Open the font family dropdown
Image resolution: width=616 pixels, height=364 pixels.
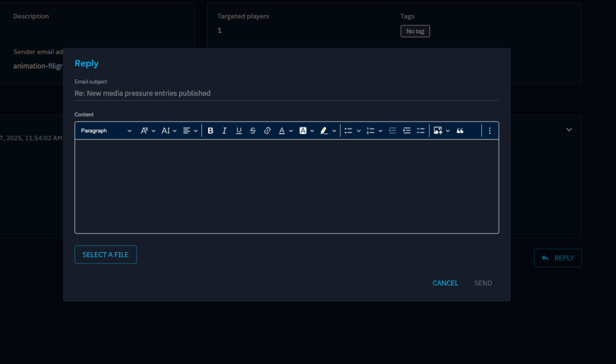148,131
